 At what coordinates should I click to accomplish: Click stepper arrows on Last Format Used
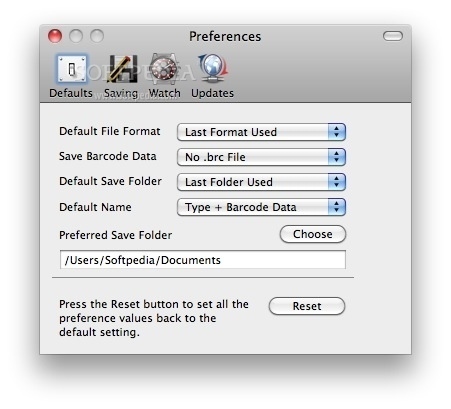point(337,132)
